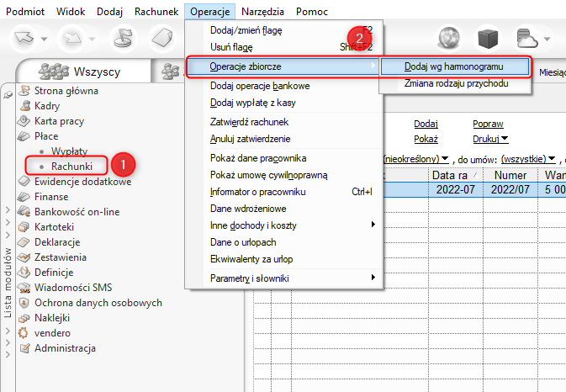Select Informator o pracowniku

click(283, 192)
